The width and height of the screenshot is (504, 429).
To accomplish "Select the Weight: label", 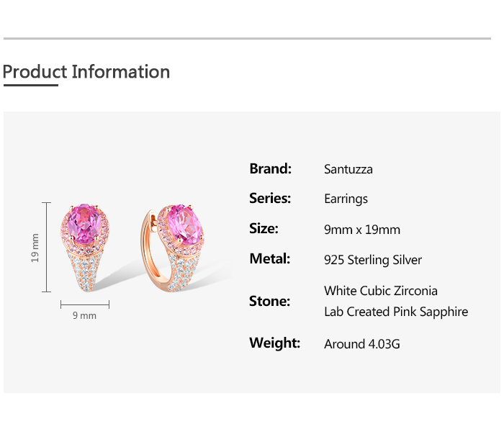I will point(274,343).
